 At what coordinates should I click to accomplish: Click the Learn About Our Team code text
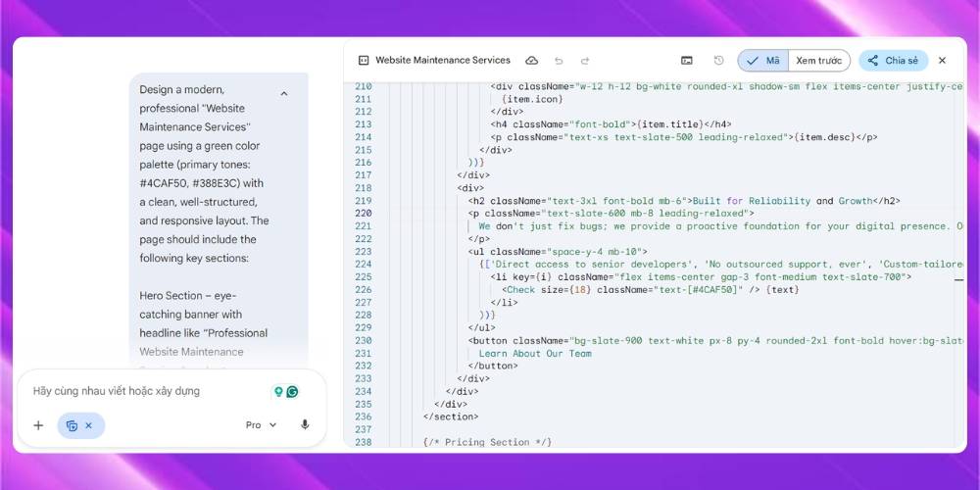click(535, 354)
